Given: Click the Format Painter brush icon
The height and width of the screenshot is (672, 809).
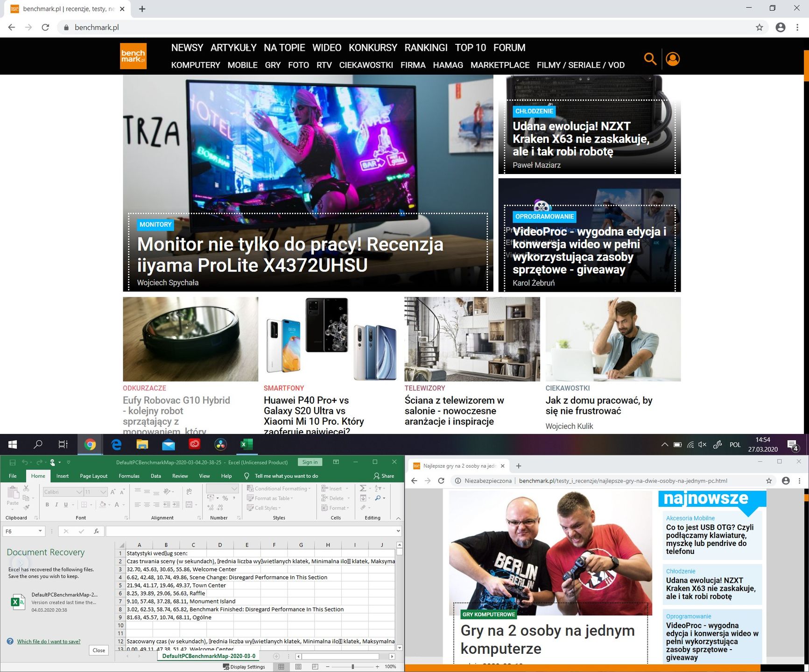Looking at the screenshot, I should click(x=26, y=507).
